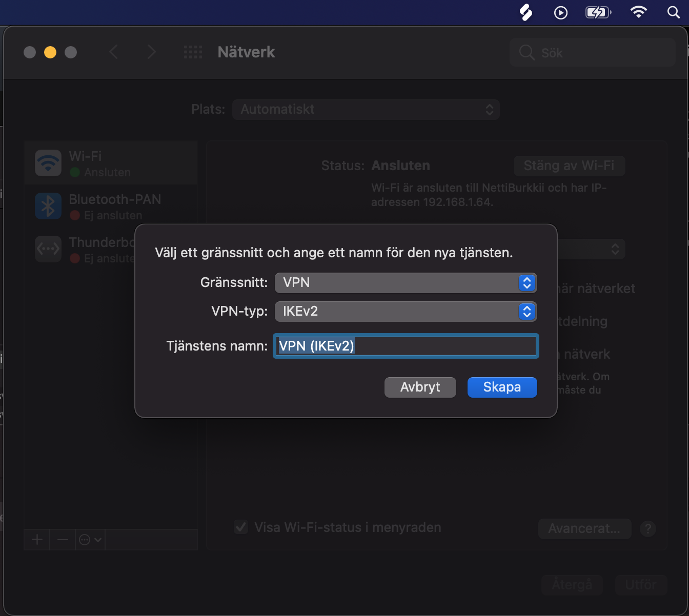This screenshot has height=616, width=689.
Task: Add a new network service with plus icon
Action: [x=36, y=539]
